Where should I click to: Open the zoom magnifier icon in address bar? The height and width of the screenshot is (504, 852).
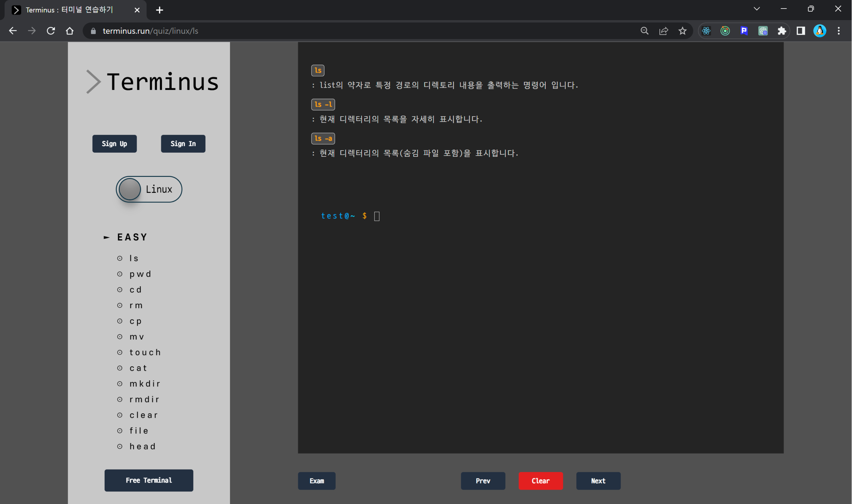click(644, 31)
